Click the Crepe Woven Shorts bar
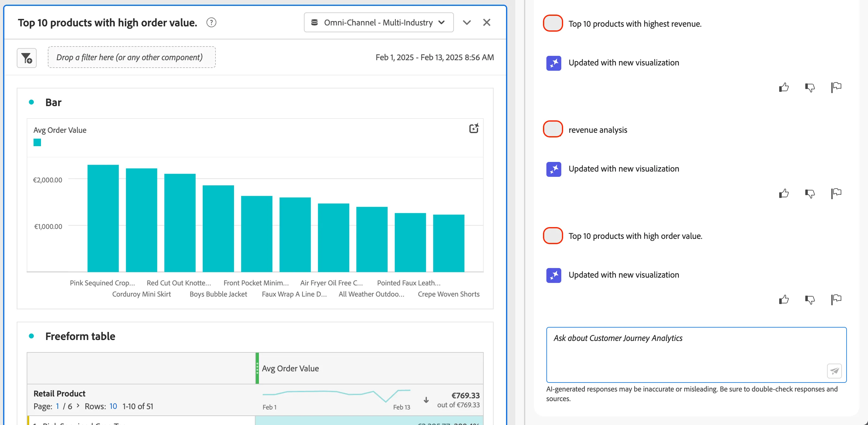868x425 pixels. (x=449, y=243)
